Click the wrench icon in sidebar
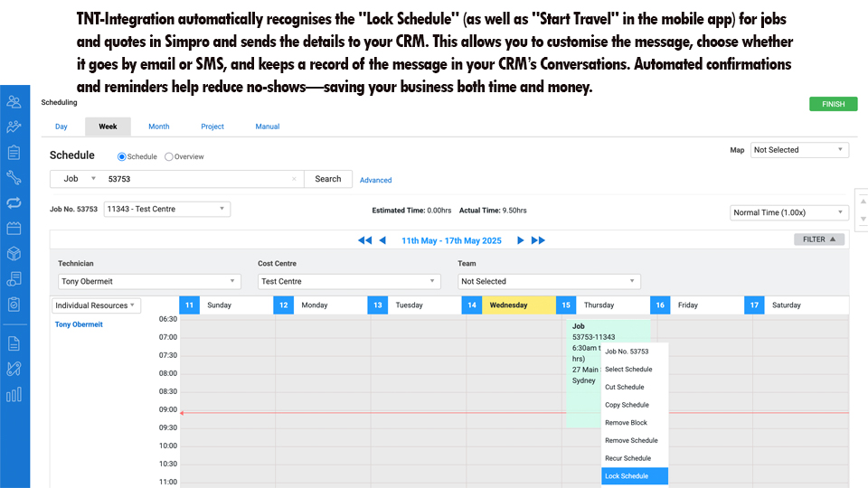The image size is (868, 488). tap(14, 177)
